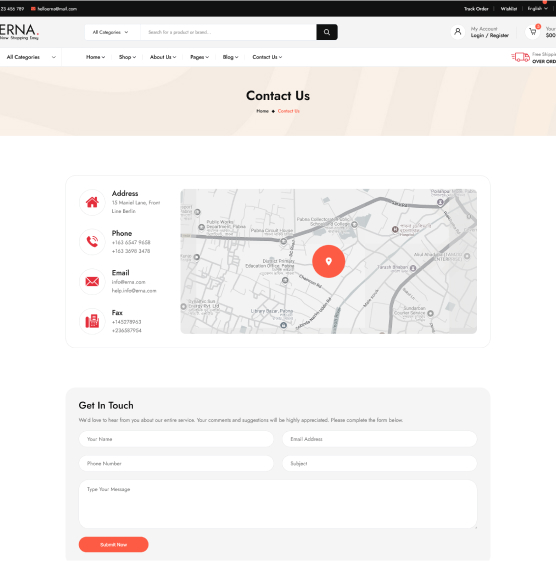Click the red home Address icon
The height and width of the screenshot is (561, 556).
pyautogui.click(x=92, y=202)
